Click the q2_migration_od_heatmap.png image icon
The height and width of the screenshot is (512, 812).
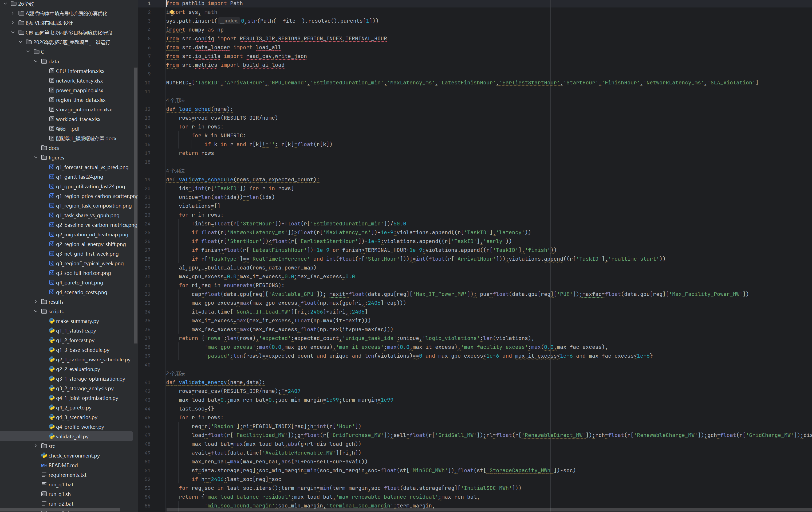pos(52,234)
